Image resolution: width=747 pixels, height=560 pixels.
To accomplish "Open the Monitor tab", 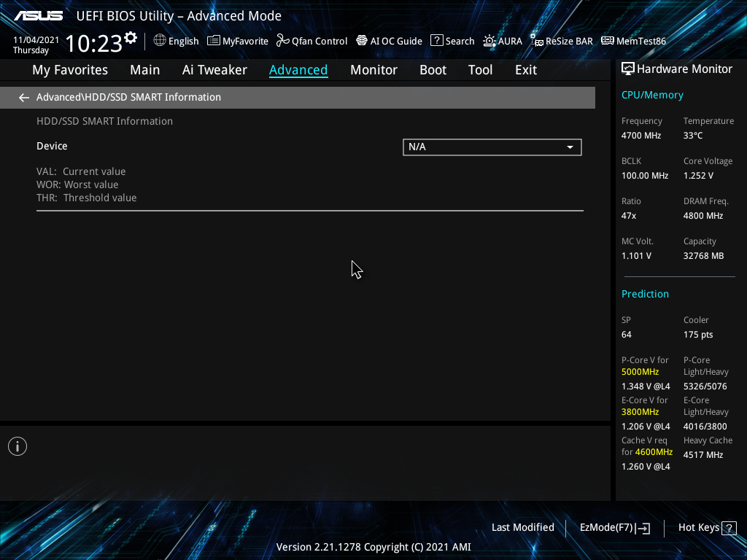I will coord(374,70).
